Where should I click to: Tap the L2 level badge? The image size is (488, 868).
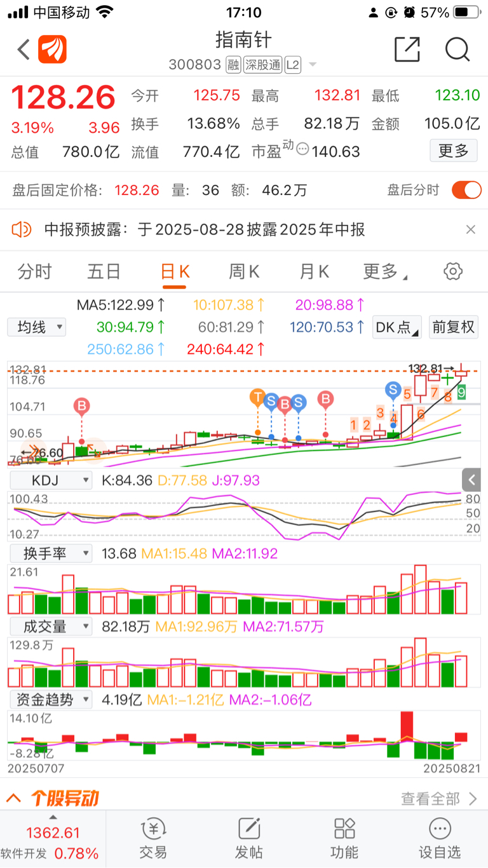[292, 65]
